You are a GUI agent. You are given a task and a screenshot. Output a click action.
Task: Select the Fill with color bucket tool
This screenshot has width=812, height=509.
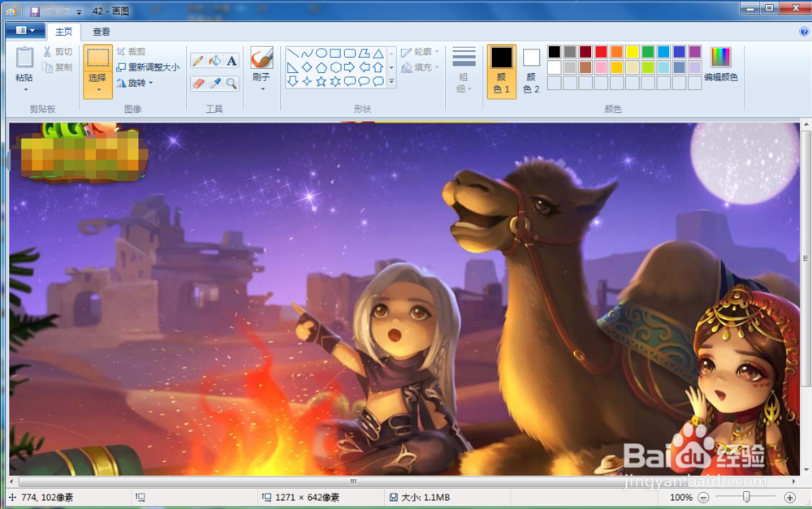pyautogui.click(x=215, y=61)
